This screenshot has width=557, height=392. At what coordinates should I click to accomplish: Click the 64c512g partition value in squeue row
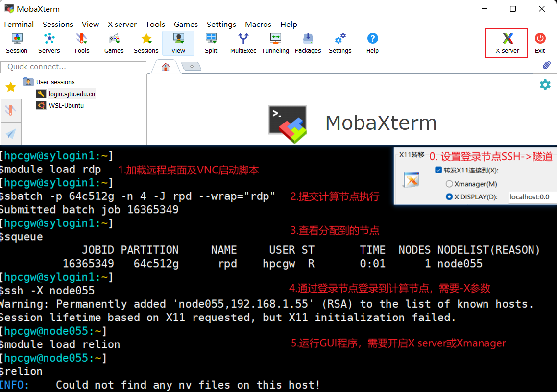click(x=156, y=263)
